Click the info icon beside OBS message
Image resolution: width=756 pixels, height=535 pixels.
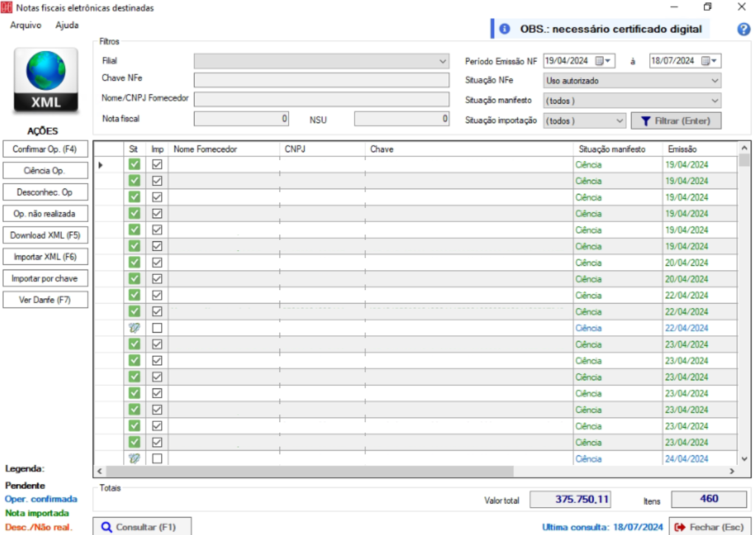(505, 30)
